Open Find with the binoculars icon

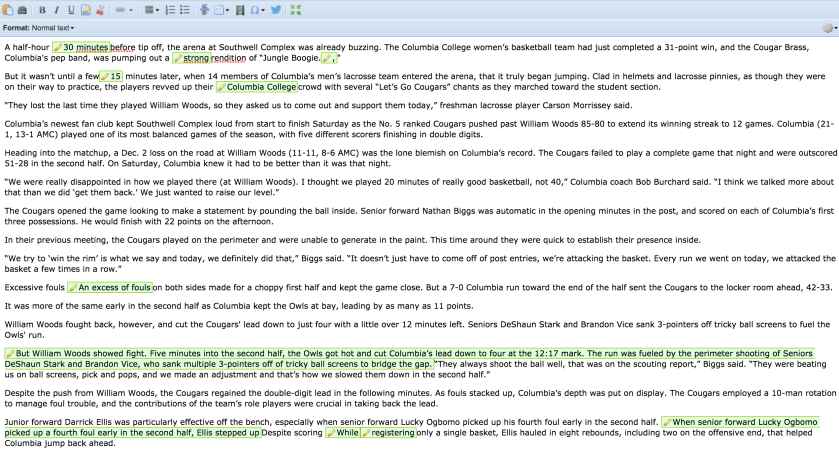(22, 10)
